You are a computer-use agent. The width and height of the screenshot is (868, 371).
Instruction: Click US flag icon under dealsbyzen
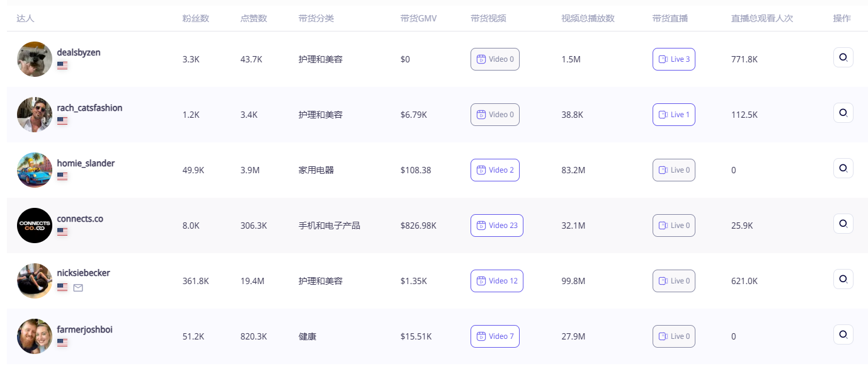(62, 66)
